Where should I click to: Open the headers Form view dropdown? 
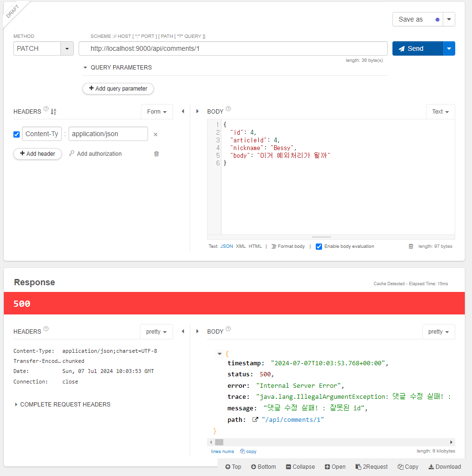[x=157, y=112]
